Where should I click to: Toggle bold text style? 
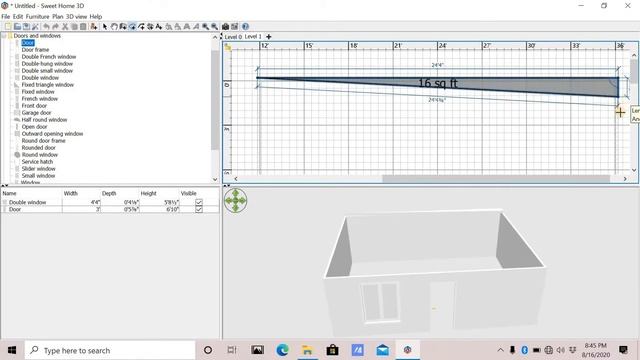(x=187, y=27)
